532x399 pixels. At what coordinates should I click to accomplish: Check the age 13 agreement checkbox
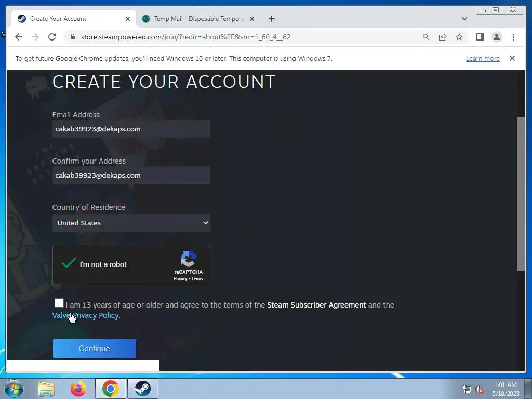point(59,303)
